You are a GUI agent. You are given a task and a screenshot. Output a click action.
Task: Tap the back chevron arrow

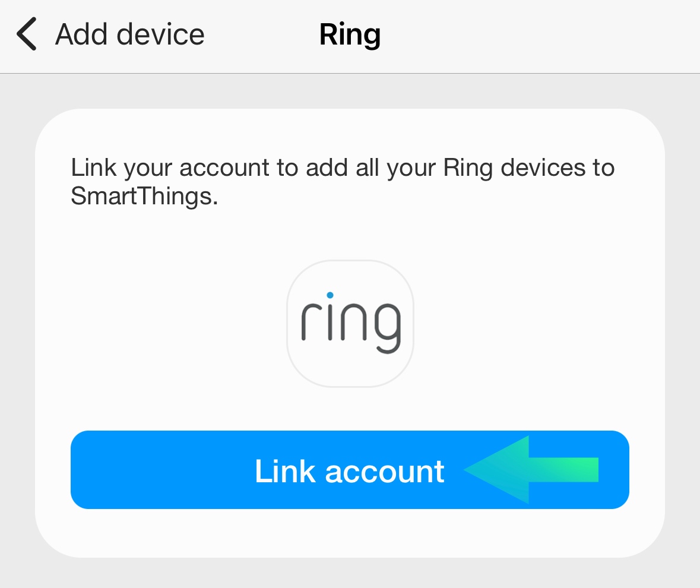click(27, 34)
